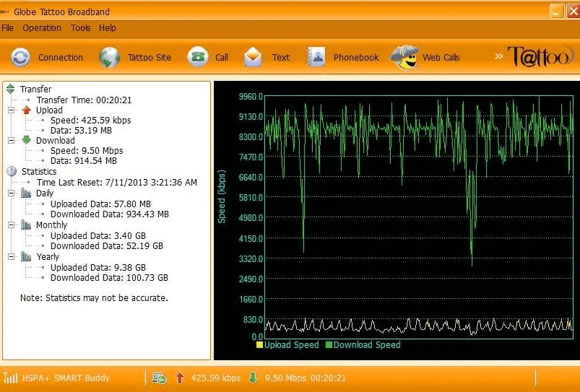Select the Statistics tree item
580x392 pixels.
coord(39,172)
